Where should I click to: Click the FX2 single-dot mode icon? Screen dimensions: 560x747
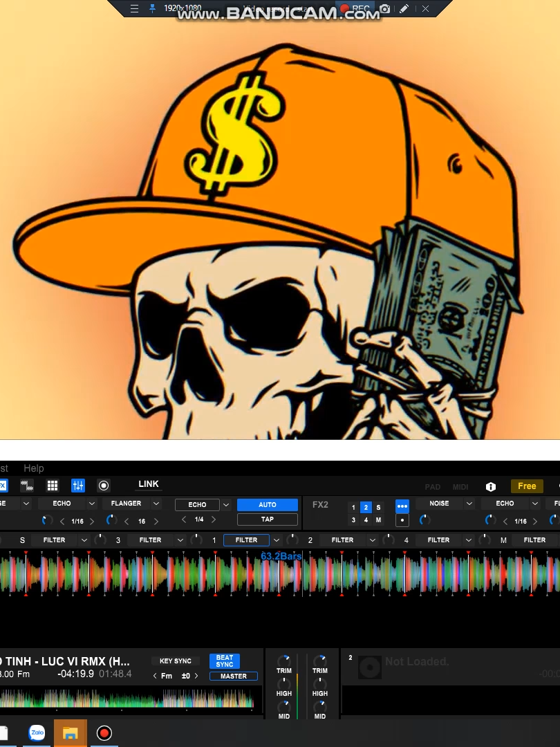point(402,519)
